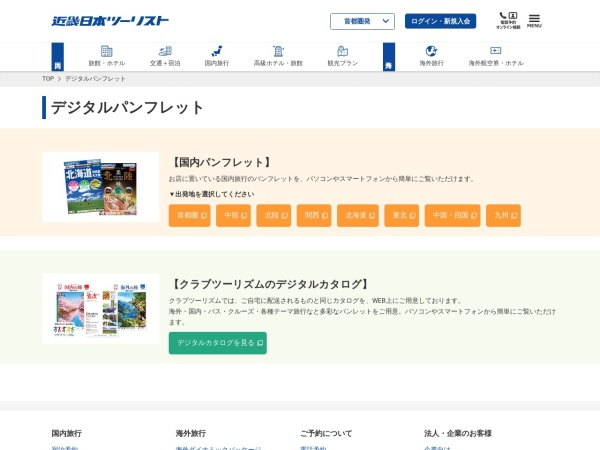Choose 関西 departure pamphlet button
The image size is (600, 450).
click(x=314, y=215)
